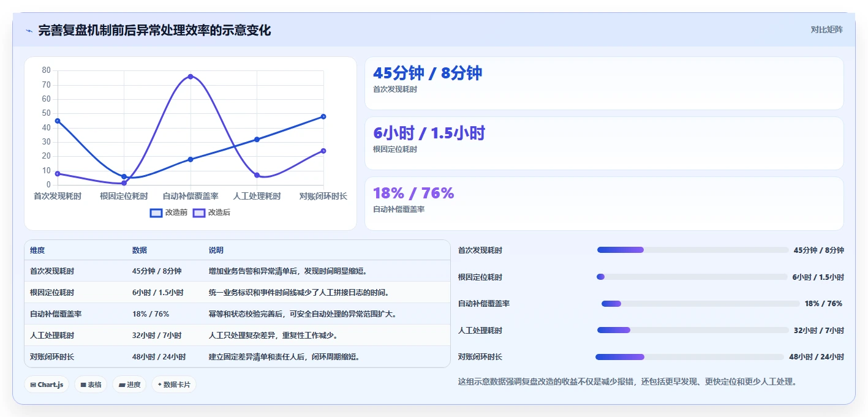Click 32小时 / 7小时 beside progress bar

(819, 331)
